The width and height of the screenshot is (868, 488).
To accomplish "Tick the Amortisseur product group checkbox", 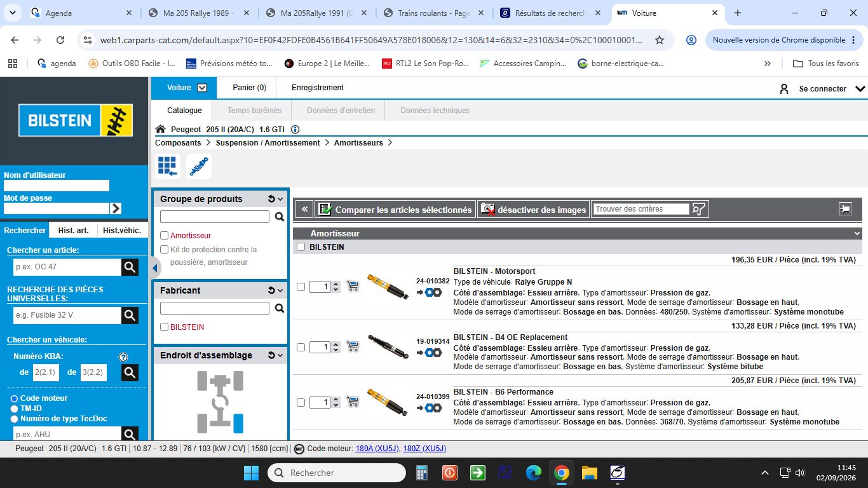I will pos(165,236).
